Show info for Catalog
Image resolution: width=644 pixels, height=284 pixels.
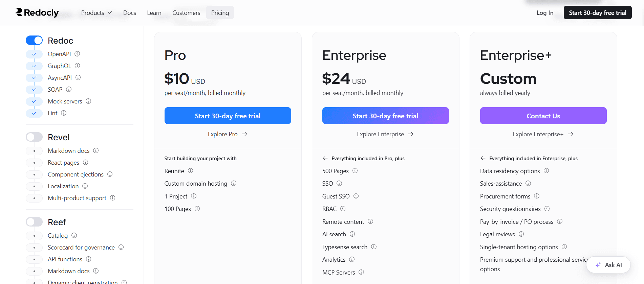point(74,235)
